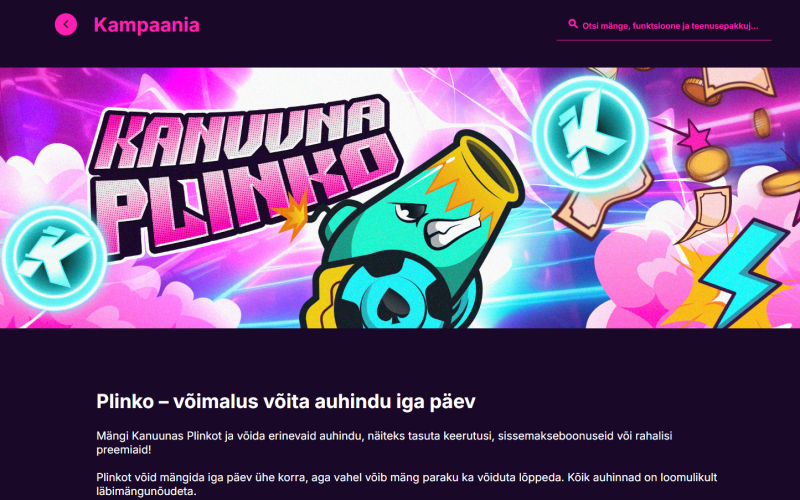Focus the 'Otsi mänge, funktsioone' search field
The height and width of the screenshot is (500, 800).
click(x=664, y=26)
